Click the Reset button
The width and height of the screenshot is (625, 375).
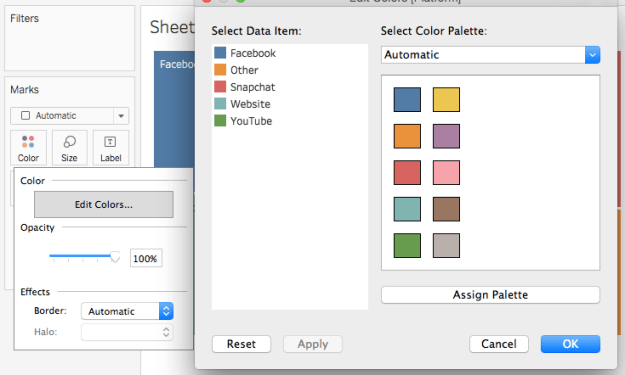pos(242,344)
